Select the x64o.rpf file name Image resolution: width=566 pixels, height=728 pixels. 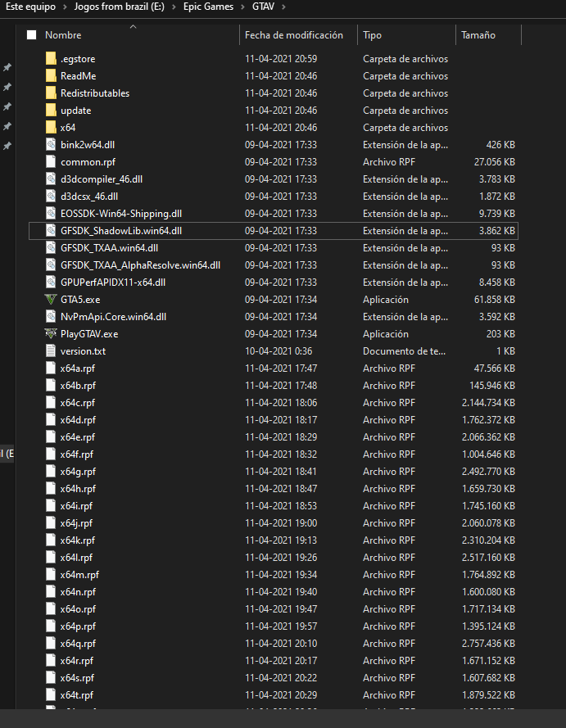(x=78, y=608)
